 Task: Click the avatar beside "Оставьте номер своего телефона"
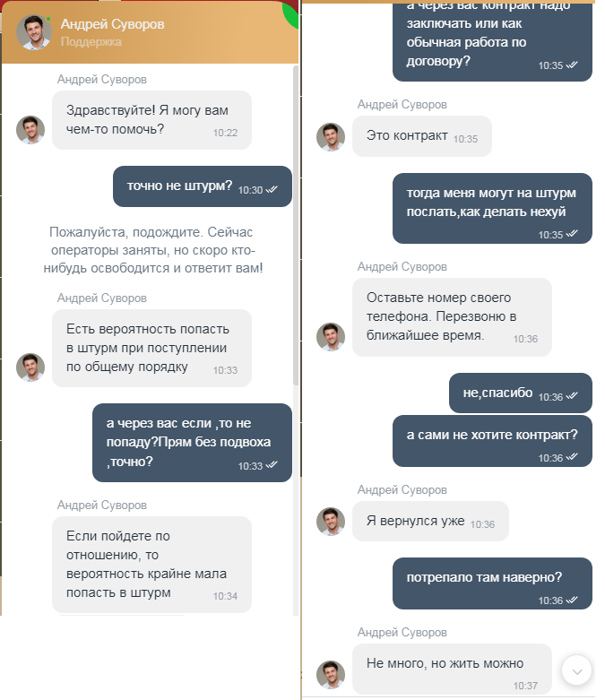pyautogui.click(x=331, y=337)
